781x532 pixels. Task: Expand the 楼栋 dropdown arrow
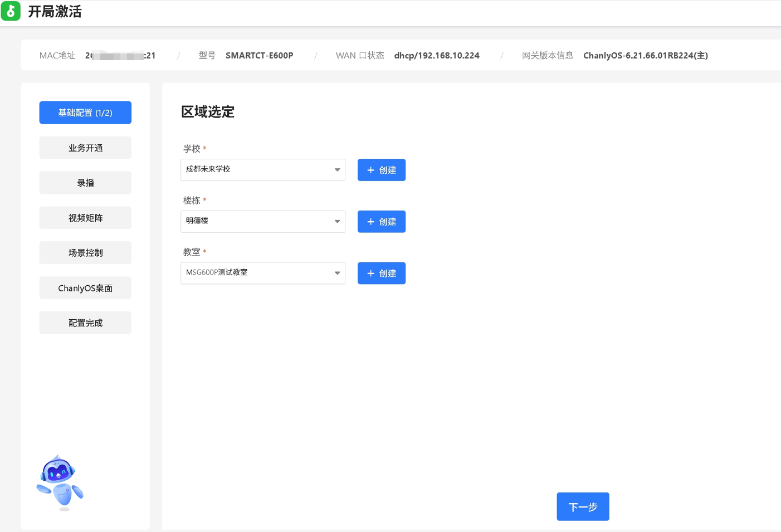click(x=337, y=222)
